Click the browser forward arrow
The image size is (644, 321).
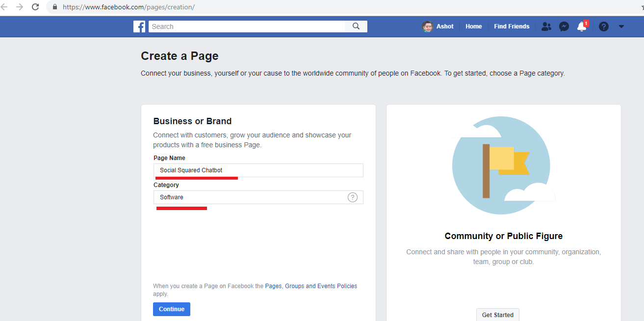tap(20, 7)
